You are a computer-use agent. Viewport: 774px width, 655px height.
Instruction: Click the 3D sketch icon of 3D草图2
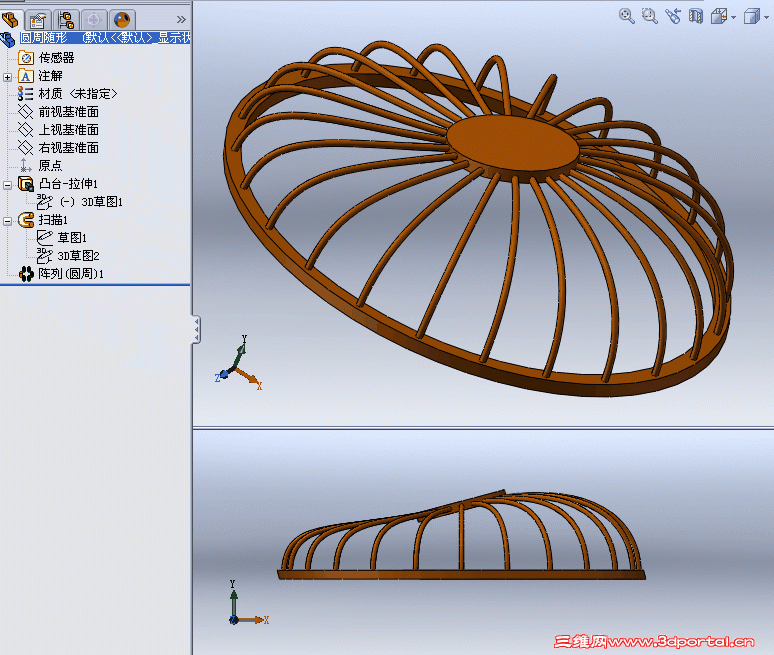[45, 256]
